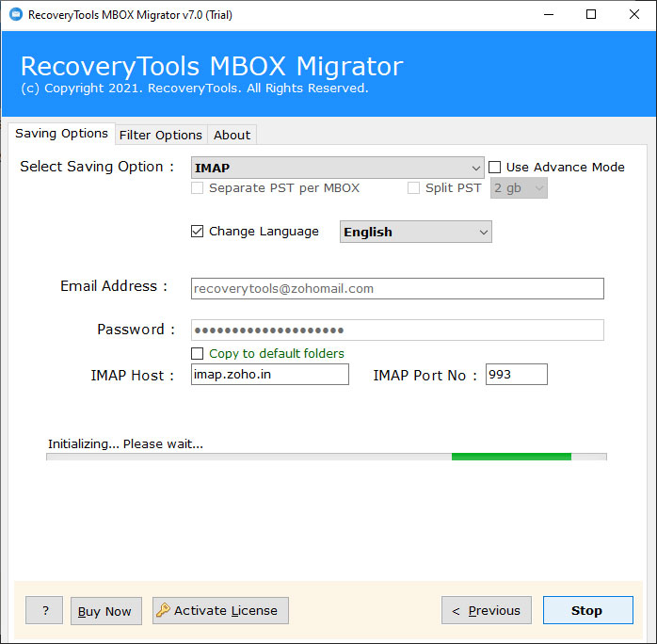The image size is (657, 644).
Task: Open the 2 gb split size dropdown
Action: point(519,188)
